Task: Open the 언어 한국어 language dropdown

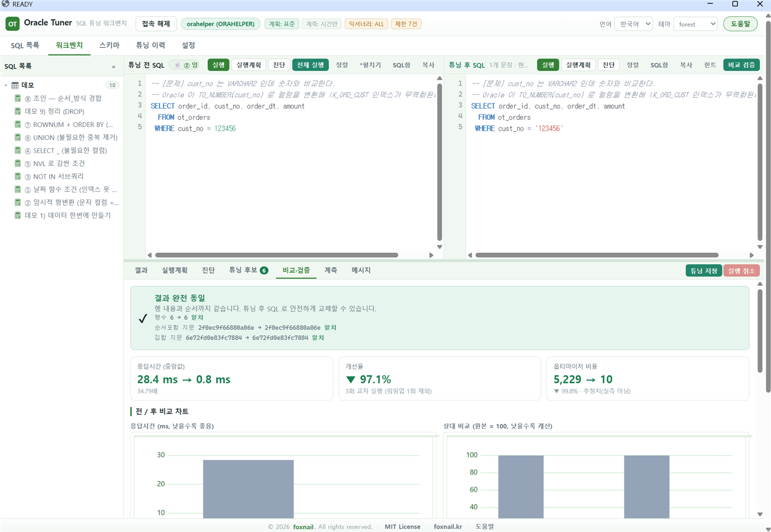Action: 634,24
